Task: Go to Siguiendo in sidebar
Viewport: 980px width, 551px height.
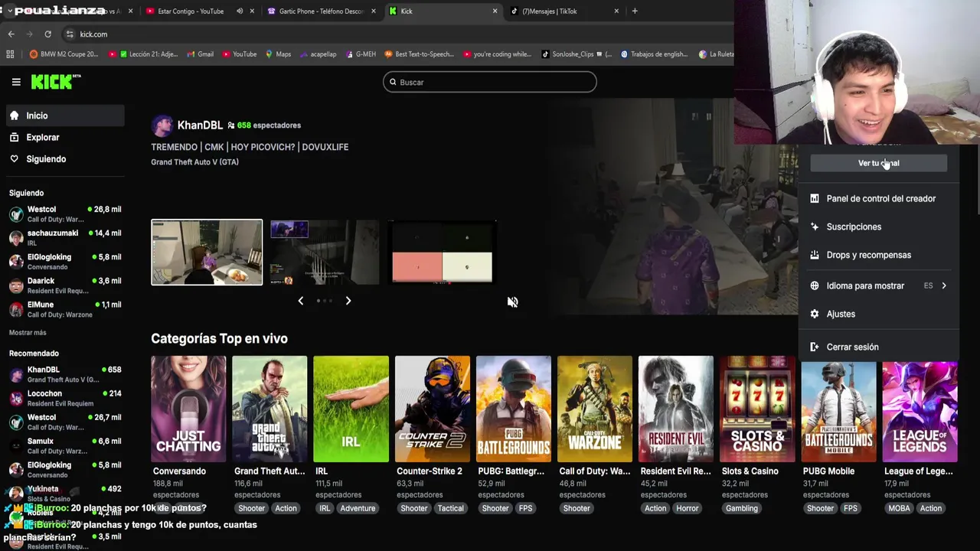Action: [x=65, y=159]
